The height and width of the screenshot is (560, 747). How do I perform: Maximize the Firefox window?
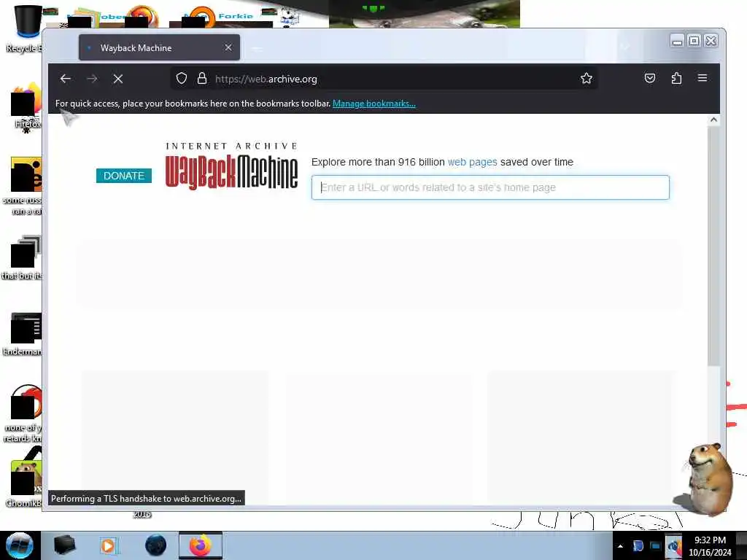pyautogui.click(x=694, y=42)
